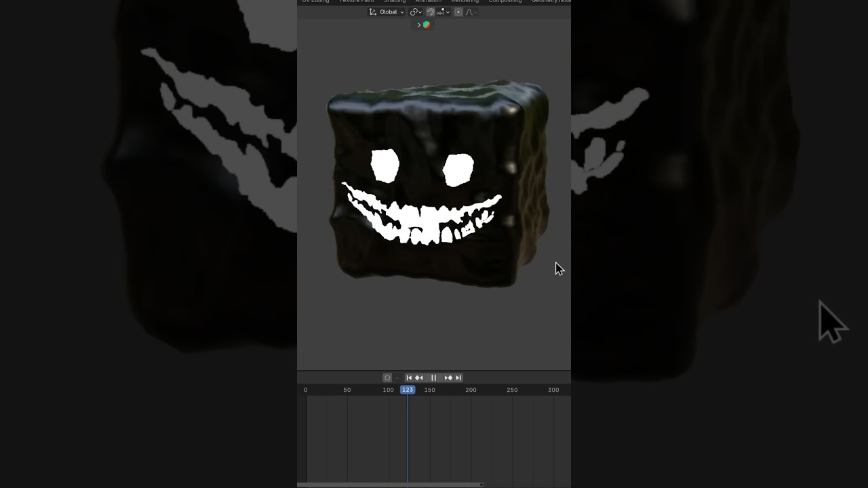Click the timeline horizontal scrollbar
Screen dimensions: 868x488
(x=390, y=485)
